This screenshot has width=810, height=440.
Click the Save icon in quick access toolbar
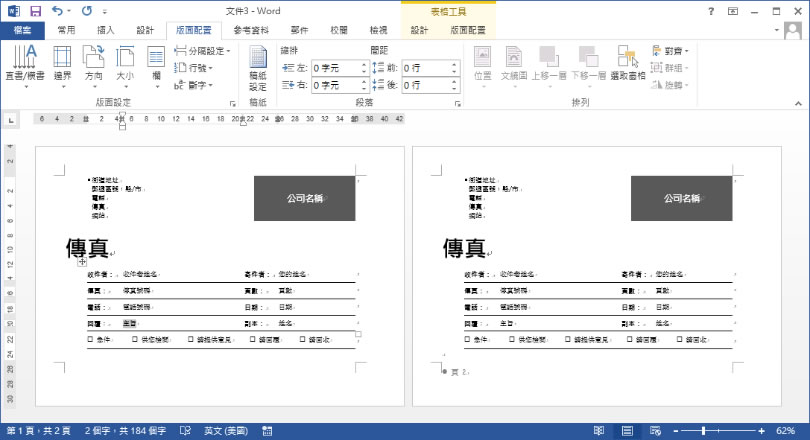[x=35, y=11]
